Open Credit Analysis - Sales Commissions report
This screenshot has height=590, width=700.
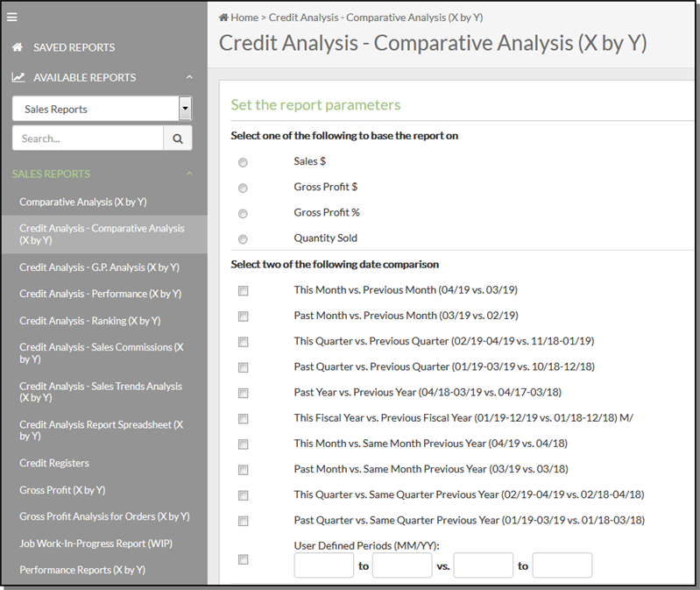click(x=102, y=352)
